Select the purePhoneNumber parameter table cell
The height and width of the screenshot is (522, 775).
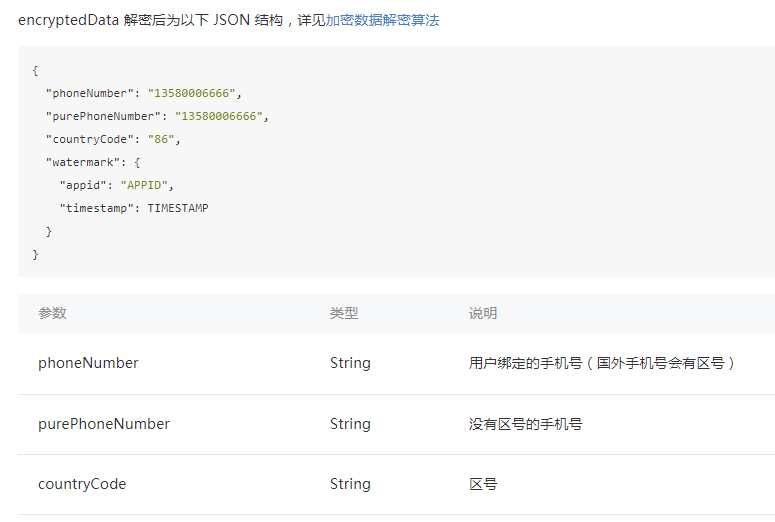coord(104,424)
